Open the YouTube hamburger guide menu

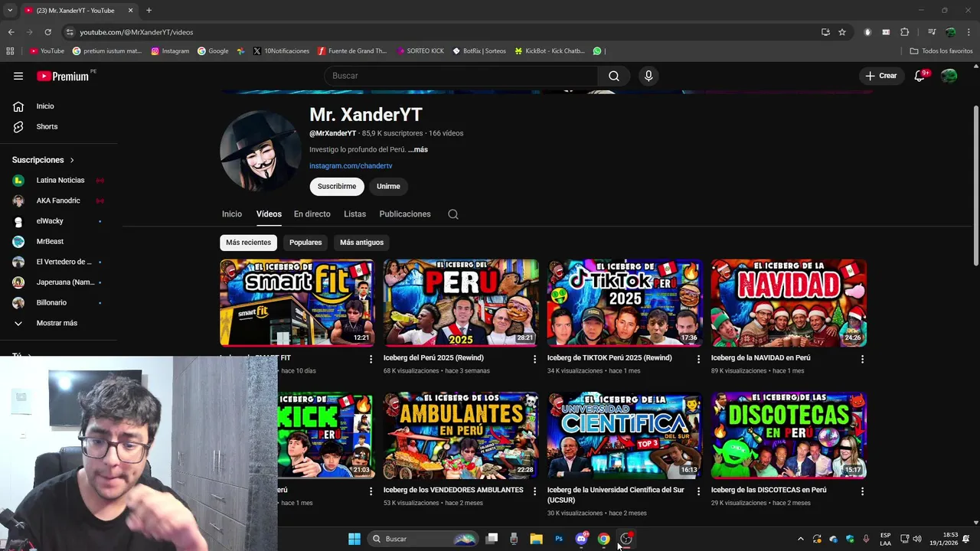[18, 76]
